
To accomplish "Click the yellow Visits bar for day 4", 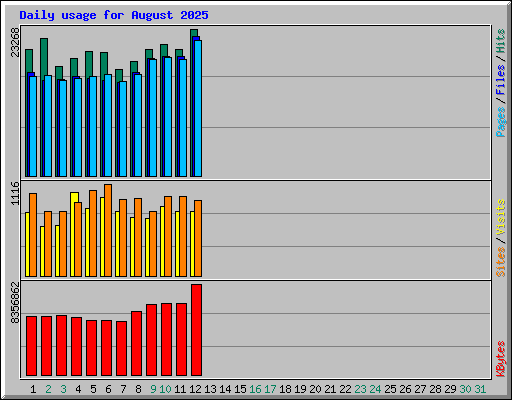I will pos(73,234).
